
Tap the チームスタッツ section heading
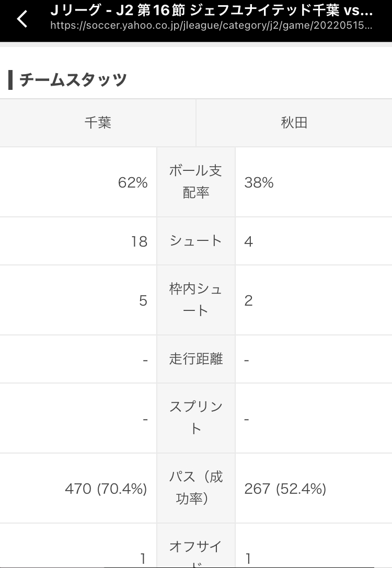coord(73,80)
